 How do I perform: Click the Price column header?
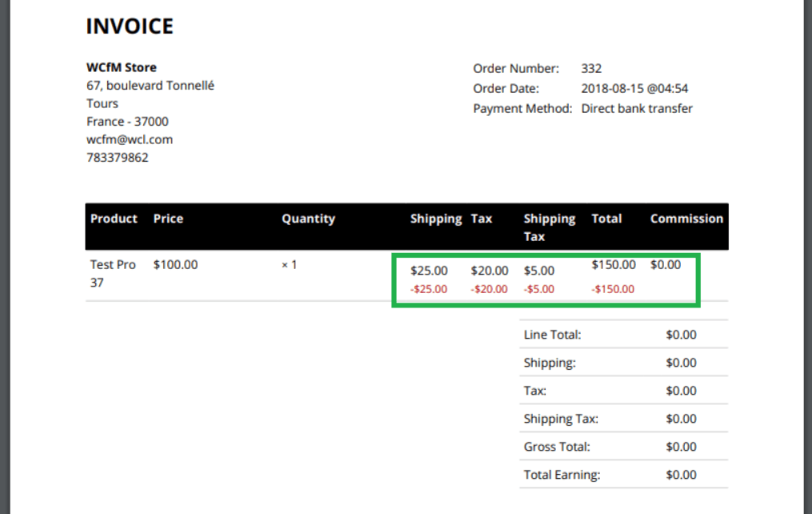click(168, 218)
